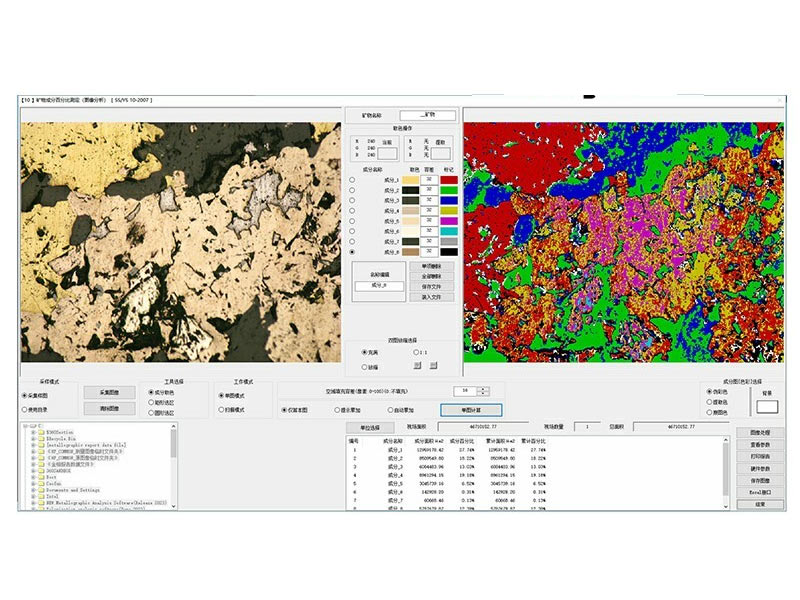Choose the 1:1 image scale option

pyautogui.click(x=417, y=352)
